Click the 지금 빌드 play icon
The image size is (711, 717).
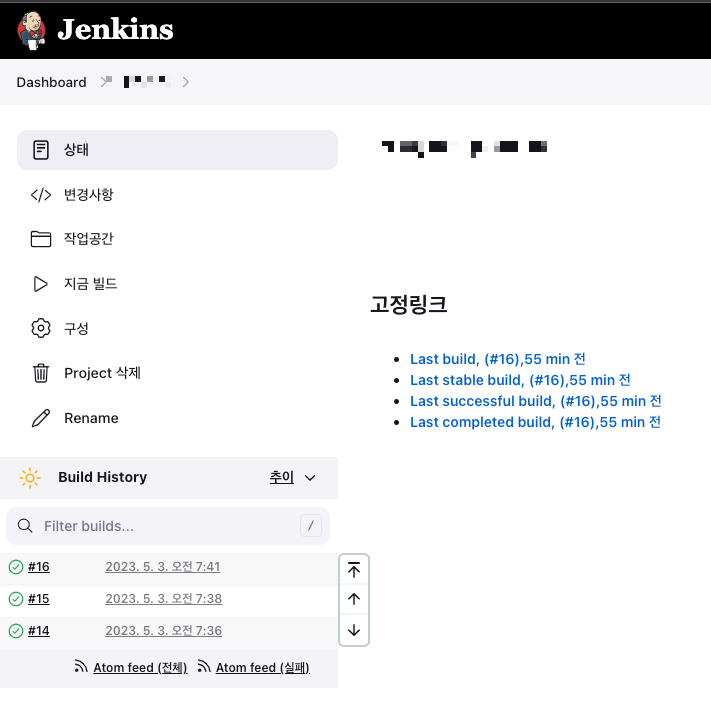coord(41,284)
